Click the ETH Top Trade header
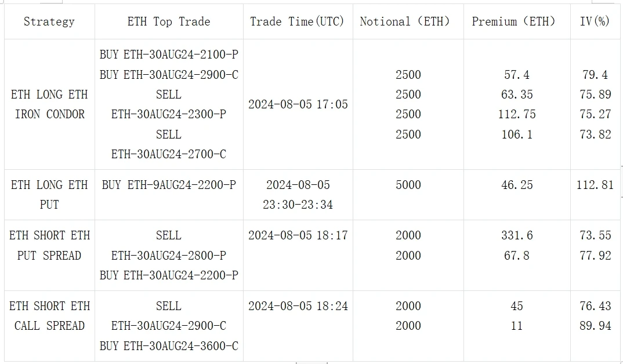The image size is (623, 364). click(x=169, y=22)
